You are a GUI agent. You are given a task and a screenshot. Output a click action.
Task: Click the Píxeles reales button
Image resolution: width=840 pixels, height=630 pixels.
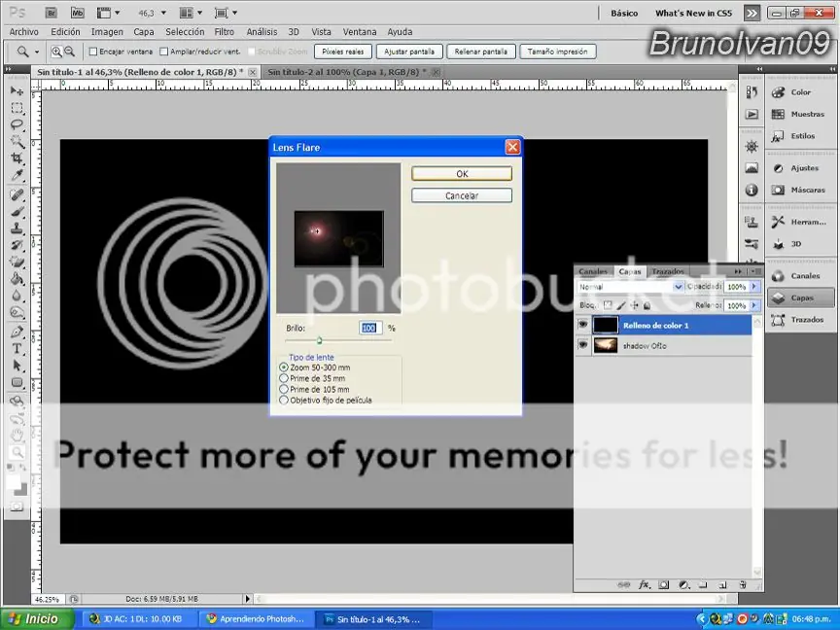(x=343, y=52)
